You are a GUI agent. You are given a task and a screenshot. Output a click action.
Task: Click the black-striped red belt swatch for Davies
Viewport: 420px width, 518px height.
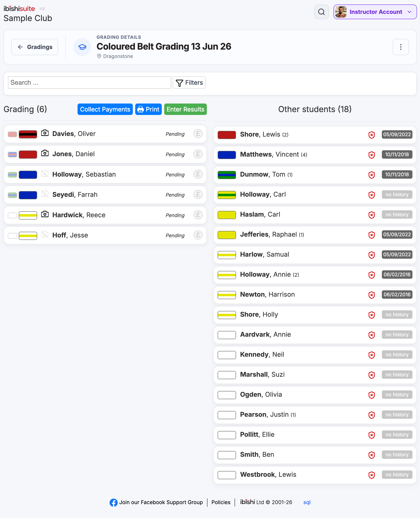28,134
